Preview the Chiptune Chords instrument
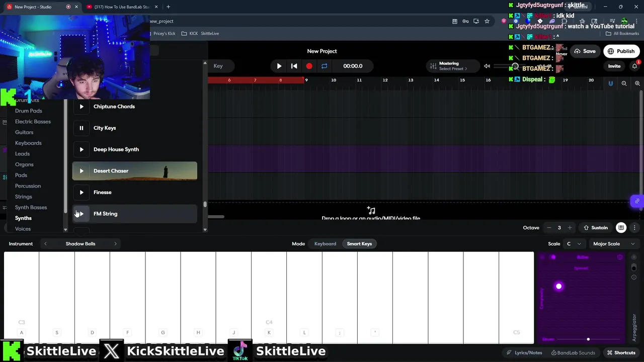This screenshot has width=644, height=362. (82, 107)
